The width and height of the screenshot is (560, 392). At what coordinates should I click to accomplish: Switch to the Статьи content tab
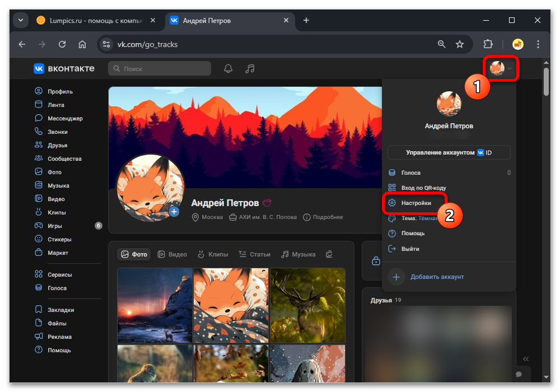click(x=255, y=254)
